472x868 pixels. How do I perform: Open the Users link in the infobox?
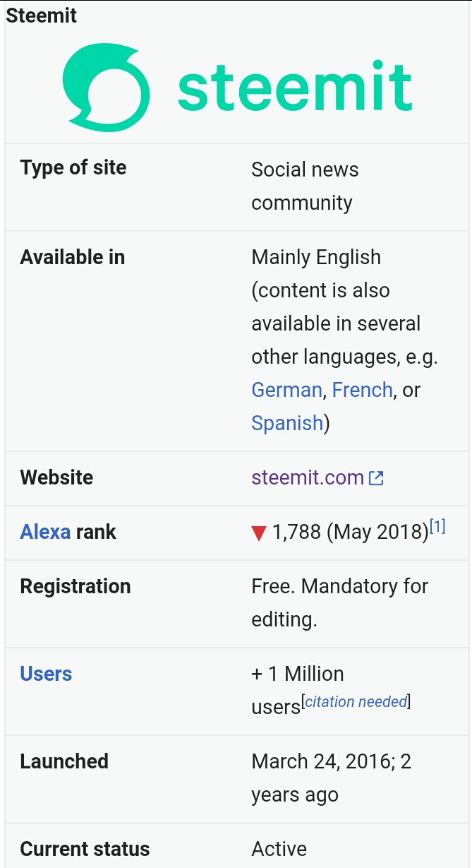click(x=46, y=674)
